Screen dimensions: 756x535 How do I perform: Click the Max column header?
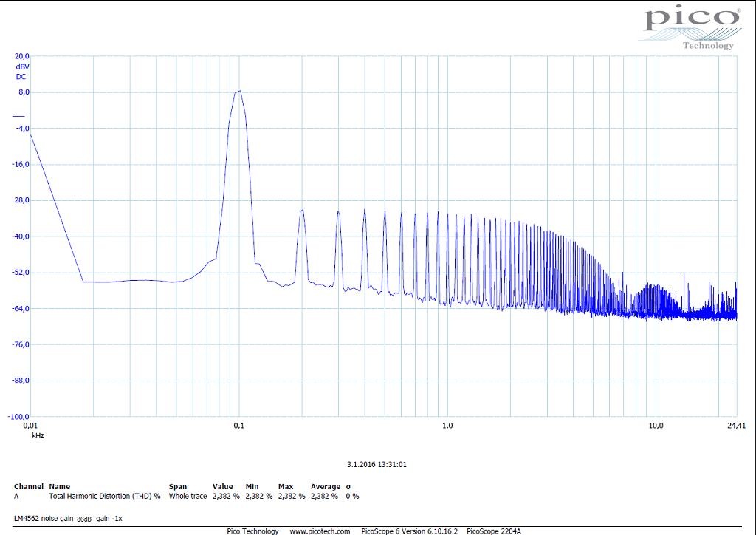point(286,487)
